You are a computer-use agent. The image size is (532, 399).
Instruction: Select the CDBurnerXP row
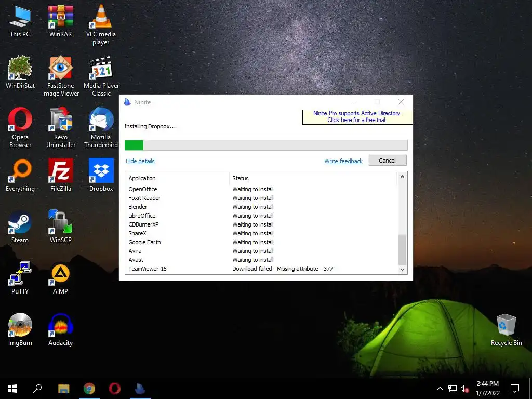pyautogui.click(x=261, y=224)
